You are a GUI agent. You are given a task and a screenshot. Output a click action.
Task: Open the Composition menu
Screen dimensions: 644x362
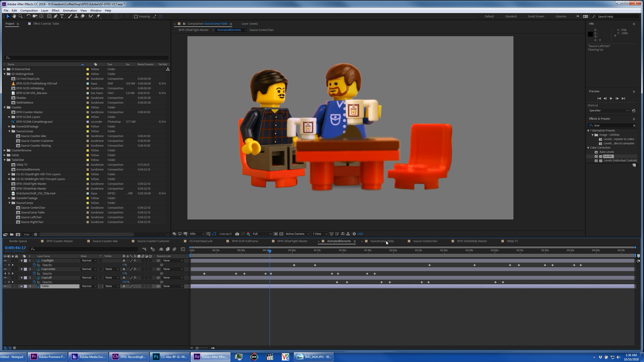pyautogui.click(x=29, y=11)
